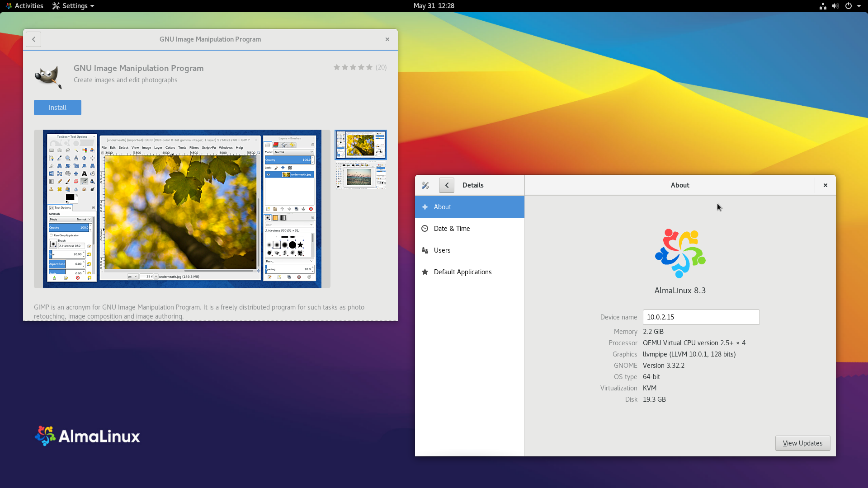
Task: Click the star rating for GIMP
Action: point(353,67)
